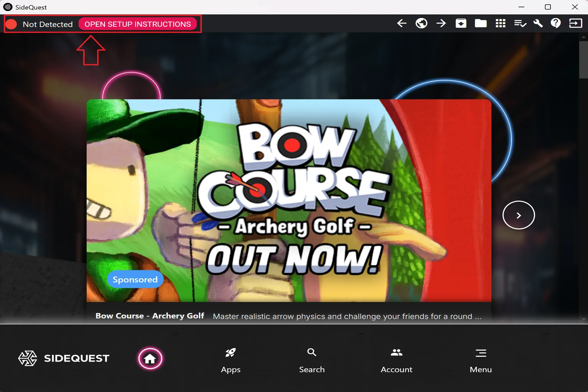
Task: Open the headset file manager folder icon
Action: coord(480,23)
